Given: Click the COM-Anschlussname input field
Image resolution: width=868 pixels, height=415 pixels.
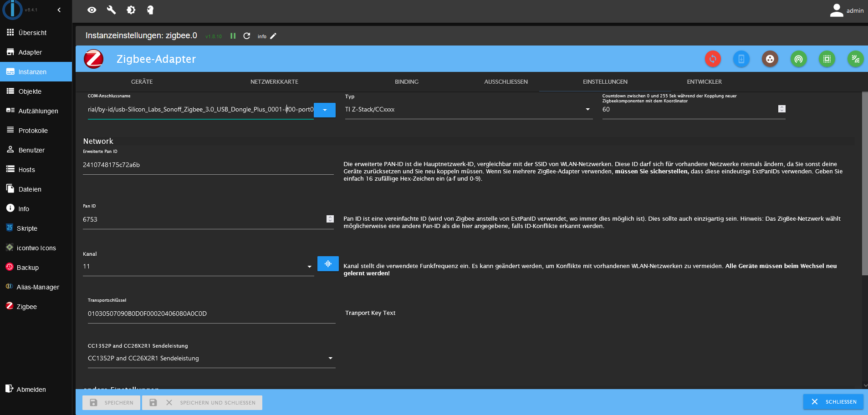Looking at the screenshot, I should (x=201, y=110).
